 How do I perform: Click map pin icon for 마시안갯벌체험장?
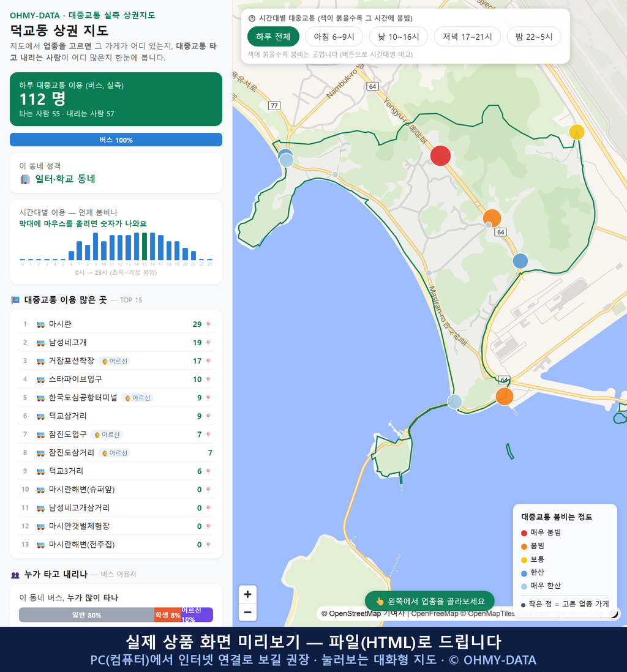[208, 526]
